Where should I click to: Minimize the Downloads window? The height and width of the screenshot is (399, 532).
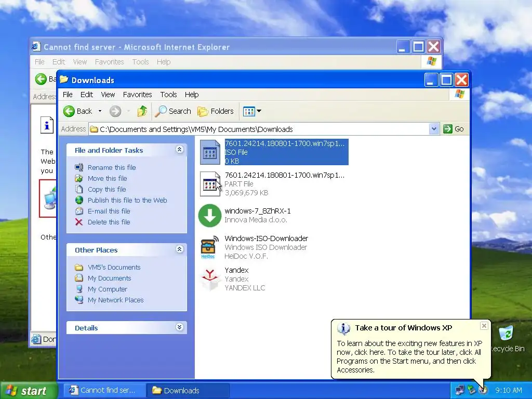coord(431,80)
